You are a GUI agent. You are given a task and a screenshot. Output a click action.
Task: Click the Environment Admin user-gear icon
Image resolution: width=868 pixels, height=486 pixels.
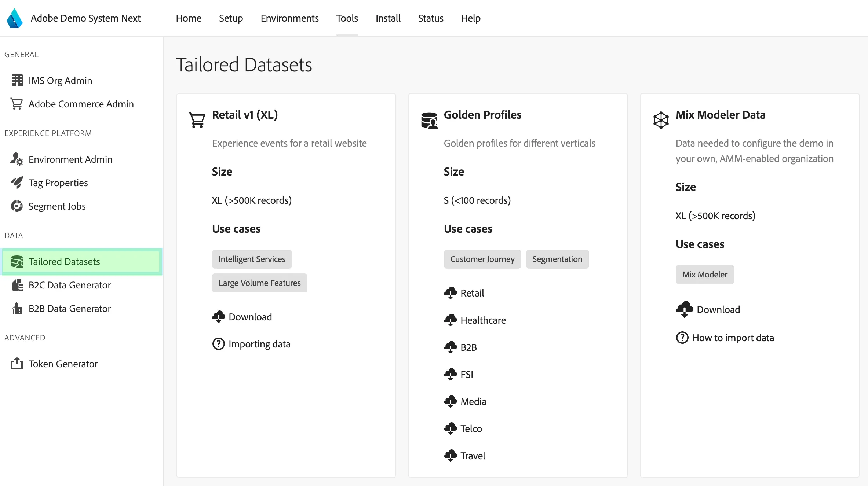pyautogui.click(x=17, y=159)
